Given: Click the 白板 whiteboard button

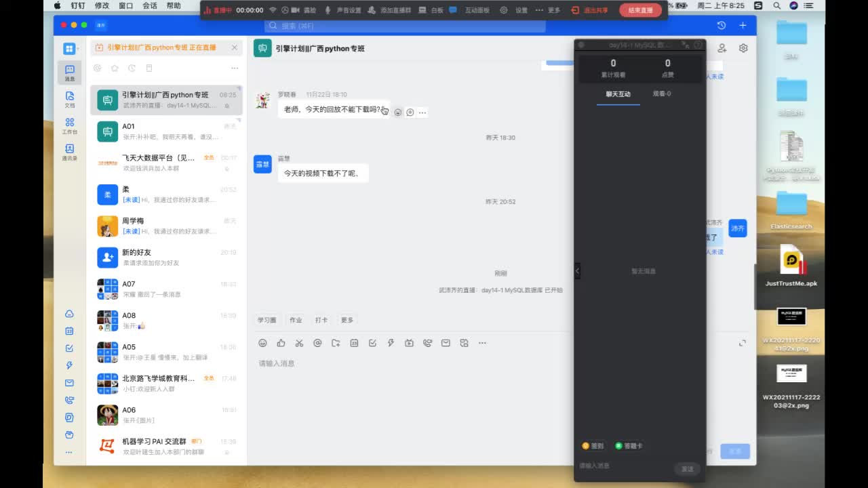Looking at the screenshot, I should 431,10.
